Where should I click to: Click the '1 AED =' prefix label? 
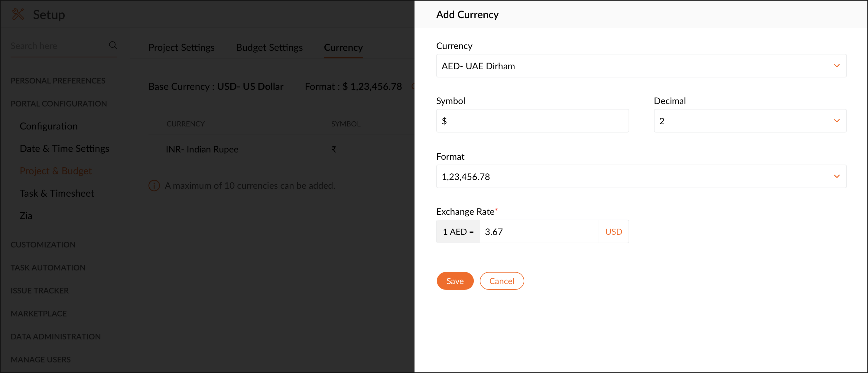coord(458,232)
